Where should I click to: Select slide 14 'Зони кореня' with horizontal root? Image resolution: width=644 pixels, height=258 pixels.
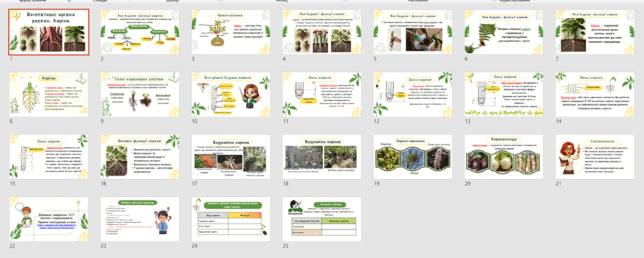point(595,94)
